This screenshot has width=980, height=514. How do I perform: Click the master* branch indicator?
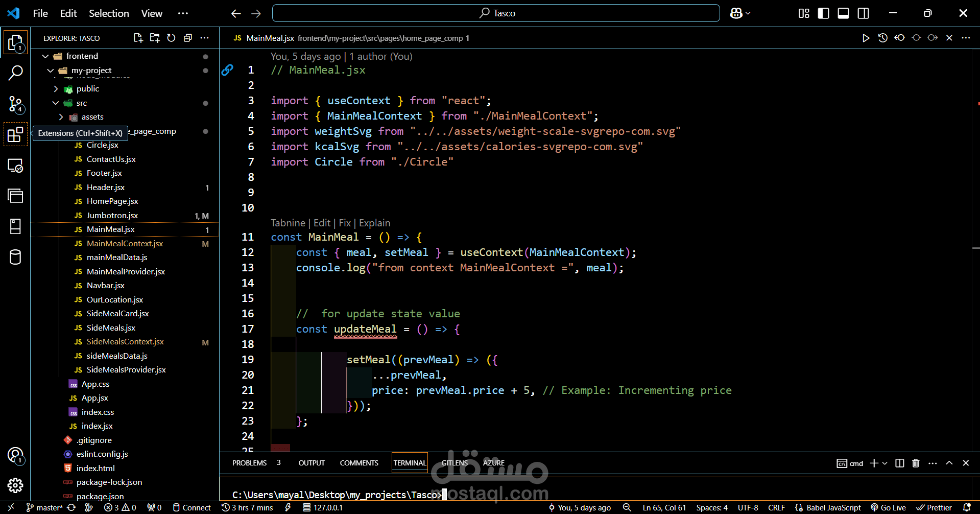[44, 507]
